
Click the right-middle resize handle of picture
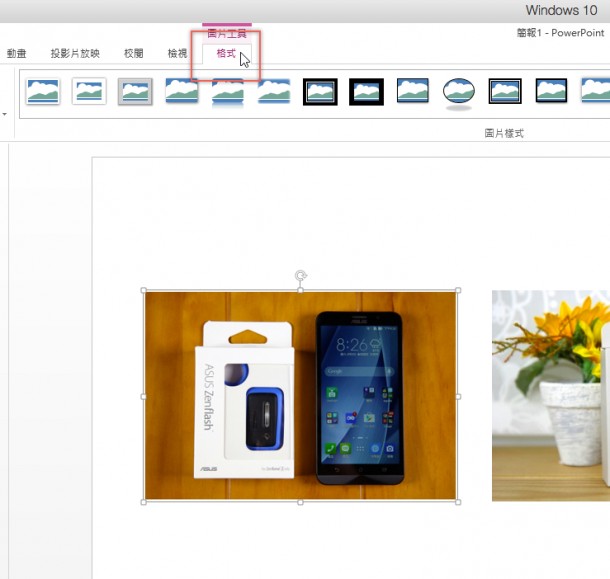coord(458,397)
